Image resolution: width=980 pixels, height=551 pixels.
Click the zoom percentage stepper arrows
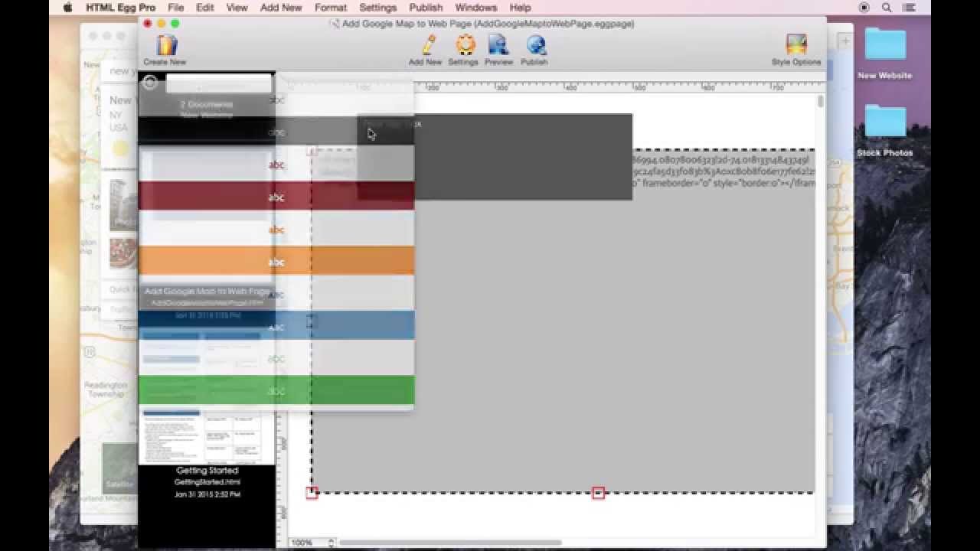click(x=331, y=543)
